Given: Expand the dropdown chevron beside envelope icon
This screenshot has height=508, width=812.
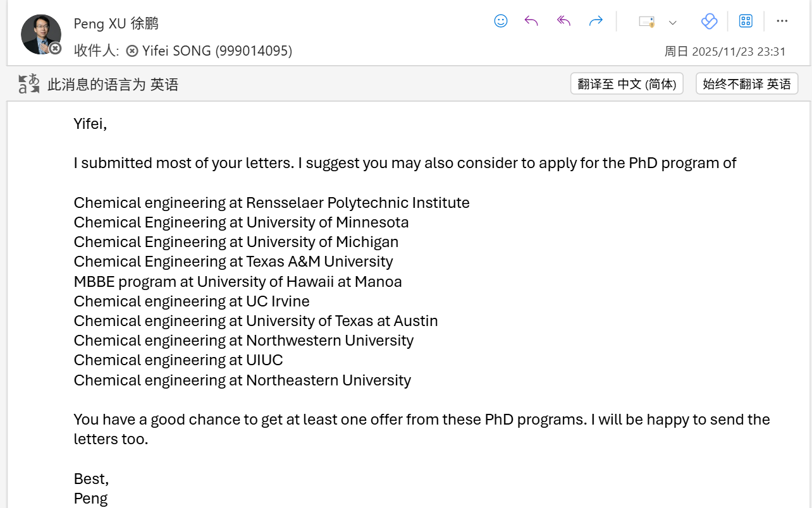Looking at the screenshot, I should tap(673, 22).
